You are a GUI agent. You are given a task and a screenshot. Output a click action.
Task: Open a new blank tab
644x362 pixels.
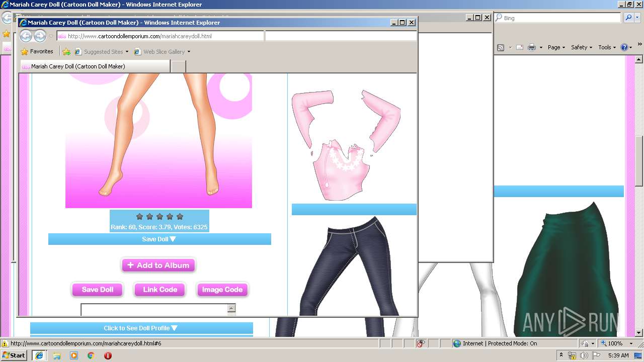click(x=179, y=66)
